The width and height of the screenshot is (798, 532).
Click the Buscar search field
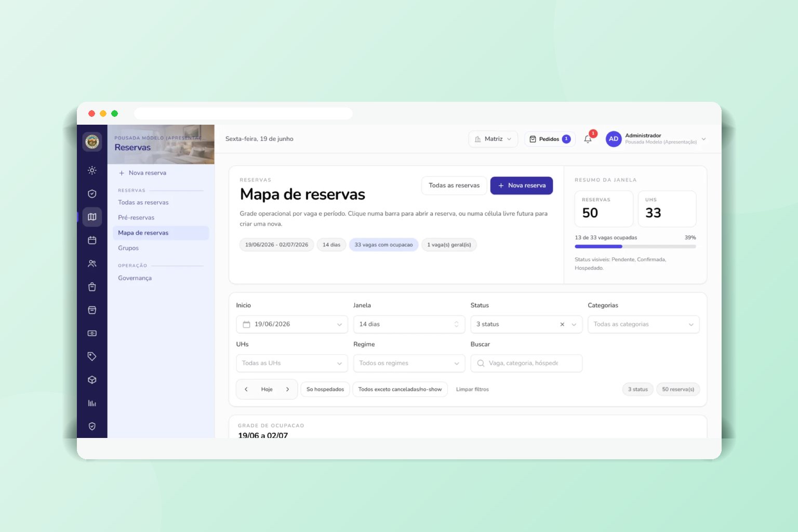coord(526,363)
